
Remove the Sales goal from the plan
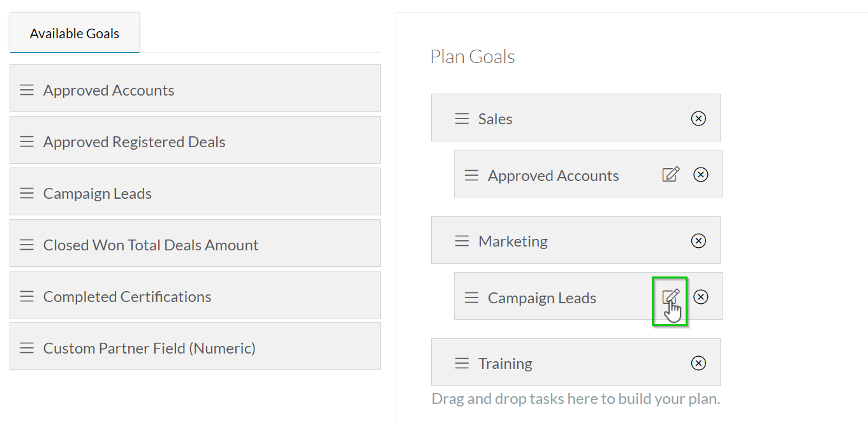[698, 118]
